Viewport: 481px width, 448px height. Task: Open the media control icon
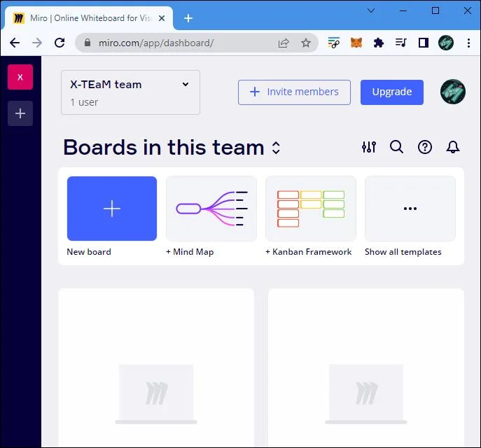[401, 43]
